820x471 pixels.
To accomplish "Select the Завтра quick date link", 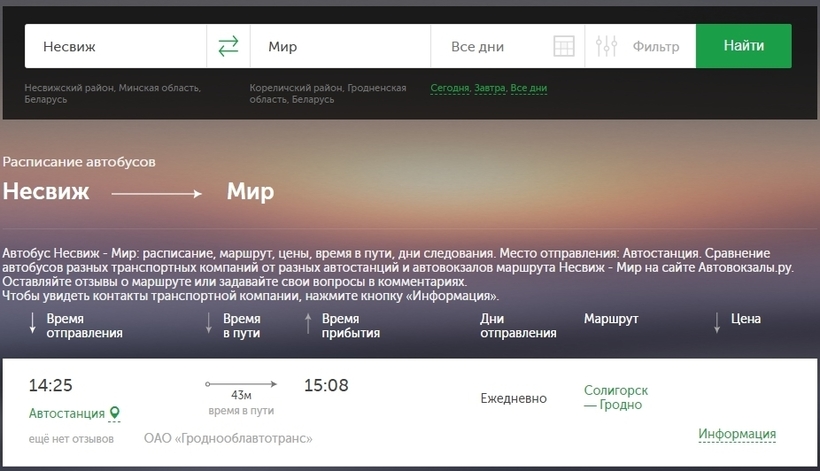I will pos(489,88).
